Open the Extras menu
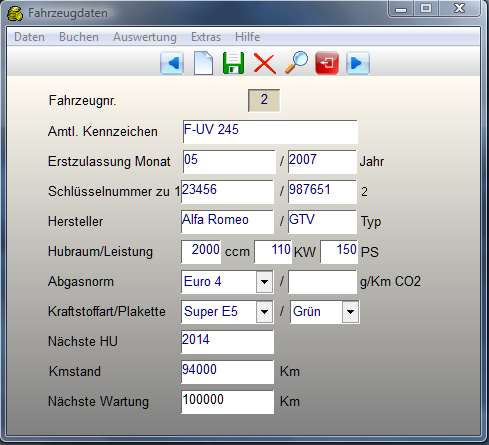 tap(206, 37)
